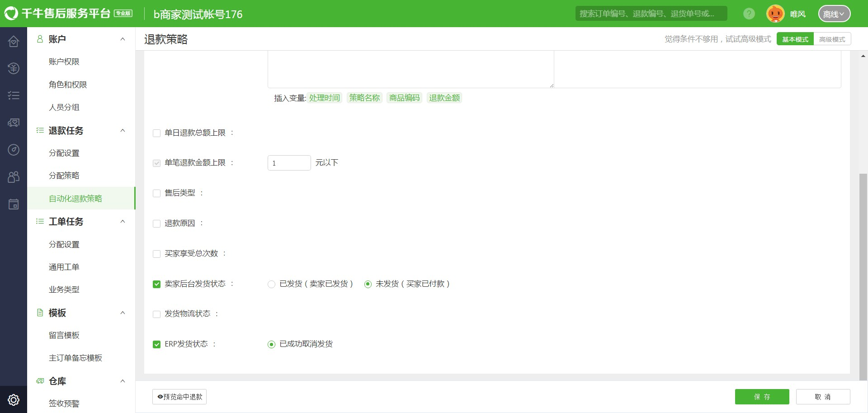Image resolution: width=868 pixels, height=413 pixels.
Task: Open the 离线 status dropdown
Action: click(x=834, y=14)
